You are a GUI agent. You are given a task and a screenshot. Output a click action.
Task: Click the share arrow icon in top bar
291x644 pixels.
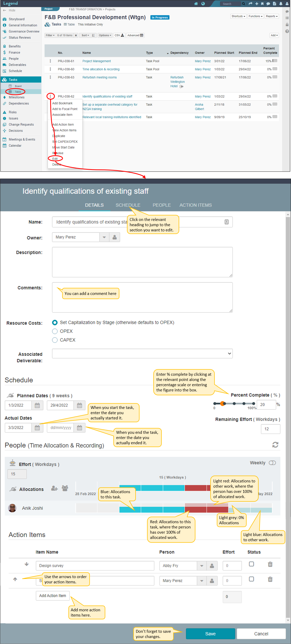coord(251,4)
